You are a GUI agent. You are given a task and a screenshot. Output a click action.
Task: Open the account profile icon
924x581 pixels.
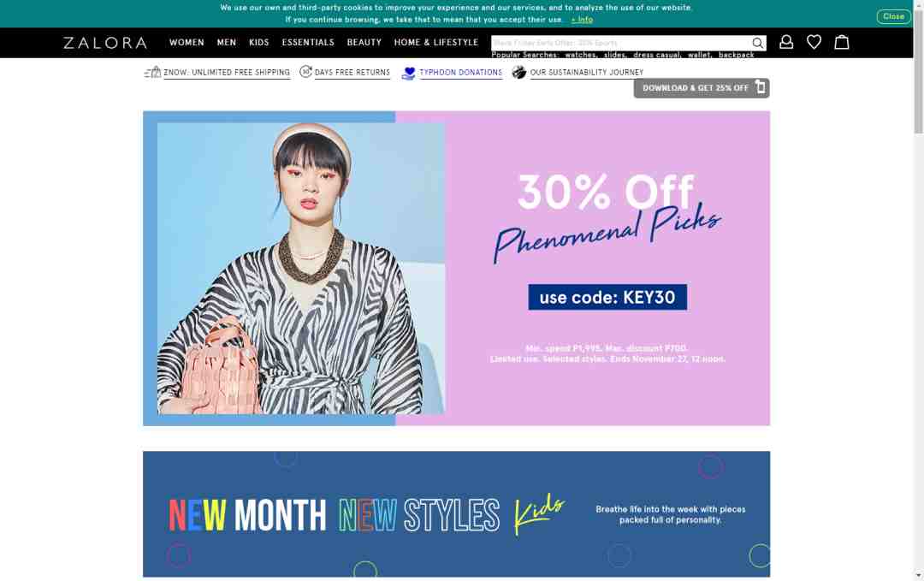click(786, 42)
